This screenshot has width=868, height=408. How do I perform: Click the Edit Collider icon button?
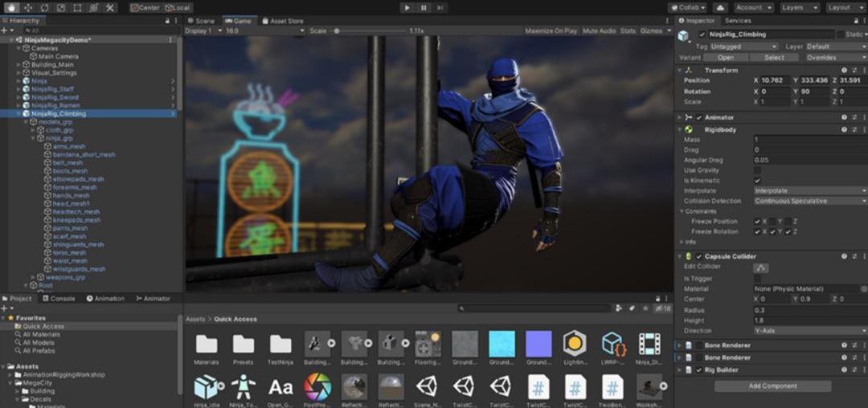[761, 267]
